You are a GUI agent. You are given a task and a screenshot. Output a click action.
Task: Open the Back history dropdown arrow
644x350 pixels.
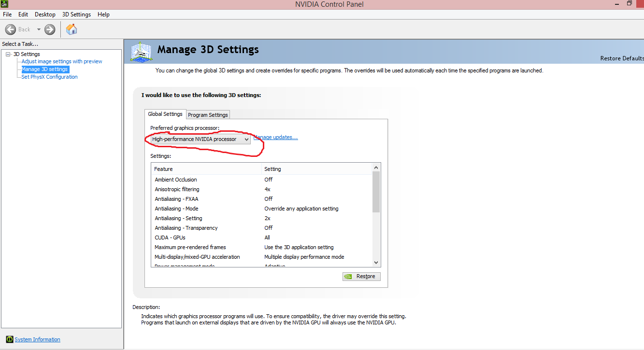pyautogui.click(x=38, y=29)
